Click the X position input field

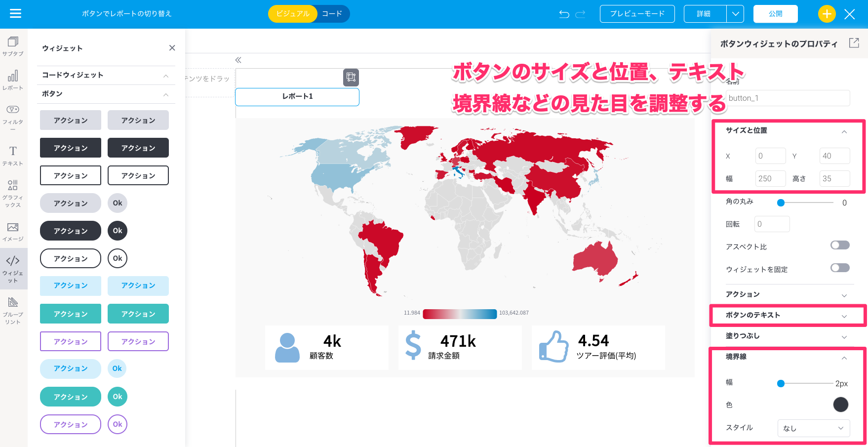[x=770, y=156]
